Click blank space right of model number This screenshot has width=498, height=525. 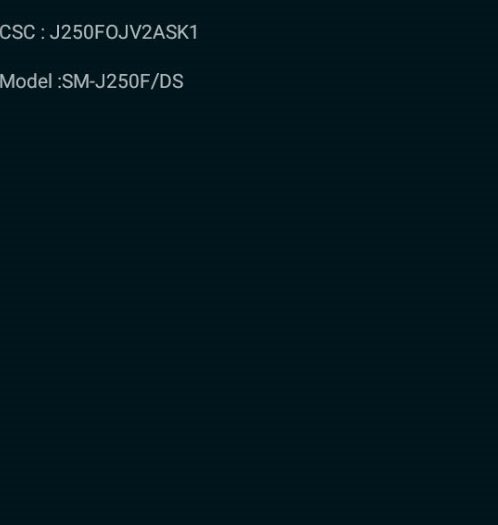[x=341, y=81]
